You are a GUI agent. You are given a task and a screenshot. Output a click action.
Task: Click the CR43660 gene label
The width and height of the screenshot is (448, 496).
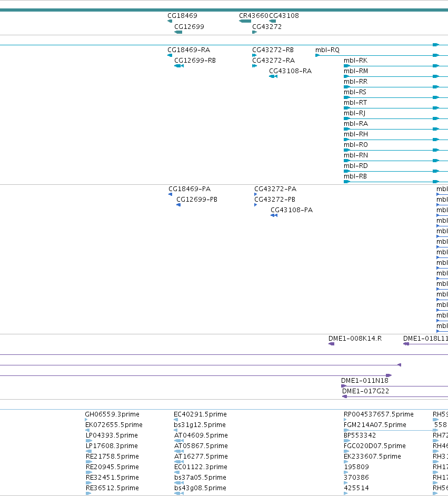(x=254, y=15)
